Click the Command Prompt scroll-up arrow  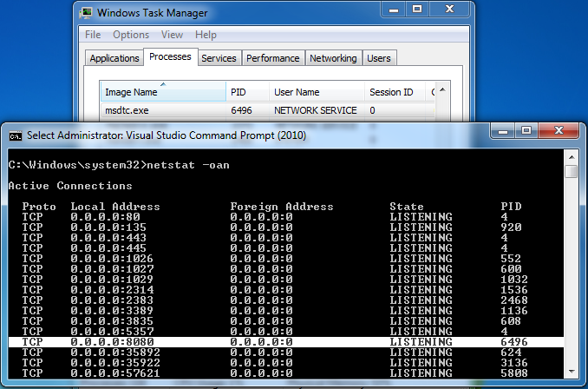tap(572, 157)
